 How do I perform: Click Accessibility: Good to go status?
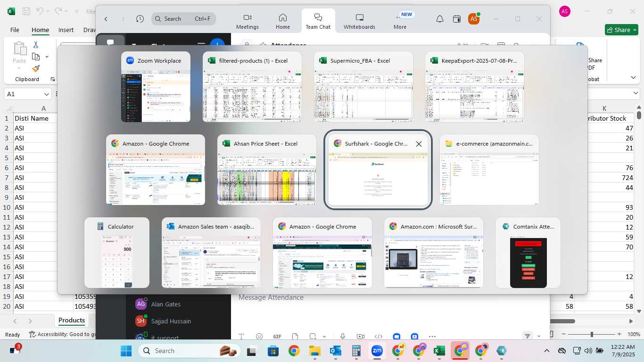62,334
